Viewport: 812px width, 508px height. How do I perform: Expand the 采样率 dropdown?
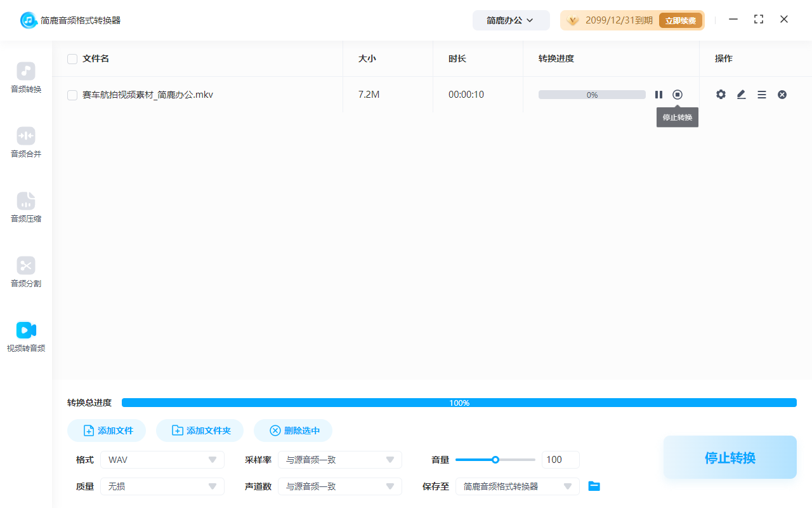point(340,459)
